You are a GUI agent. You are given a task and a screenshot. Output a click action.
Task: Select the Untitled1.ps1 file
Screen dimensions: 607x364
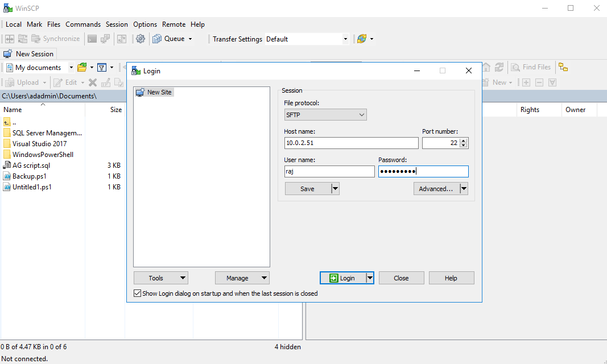pyautogui.click(x=27, y=187)
